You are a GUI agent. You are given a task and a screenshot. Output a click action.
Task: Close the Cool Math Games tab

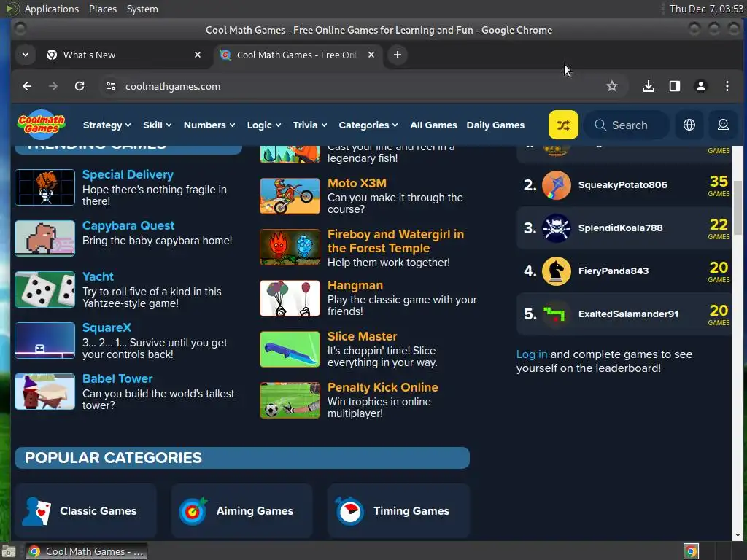coord(371,55)
